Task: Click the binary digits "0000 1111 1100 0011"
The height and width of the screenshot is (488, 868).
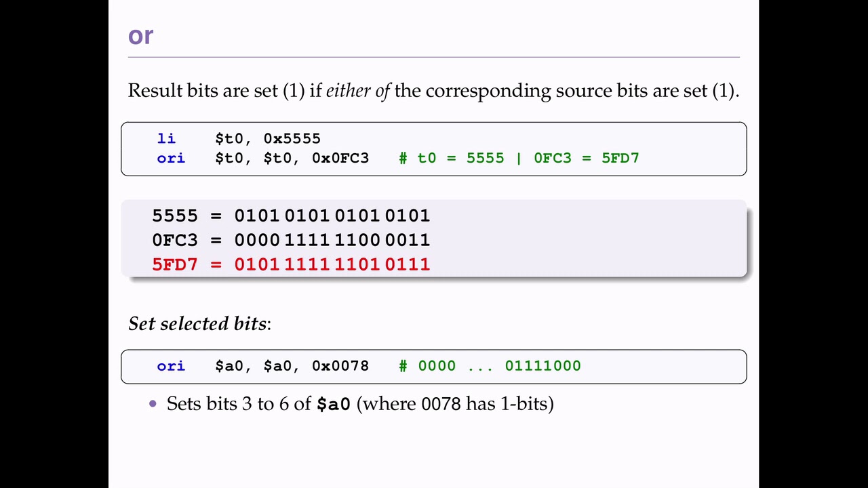Action: pyautogui.click(x=332, y=241)
